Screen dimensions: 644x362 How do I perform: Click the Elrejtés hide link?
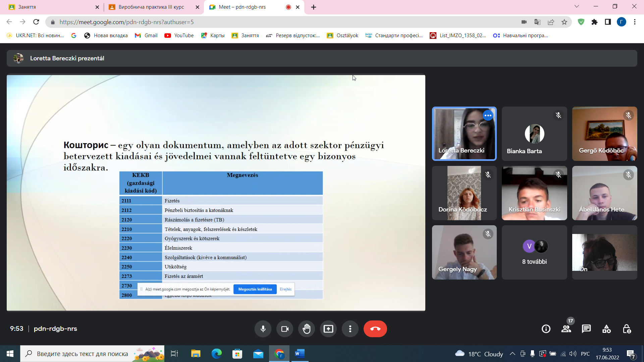click(285, 289)
